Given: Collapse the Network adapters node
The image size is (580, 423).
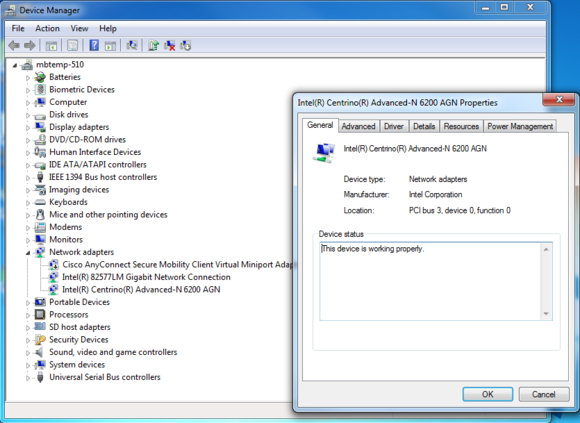Looking at the screenshot, I should coord(28,253).
